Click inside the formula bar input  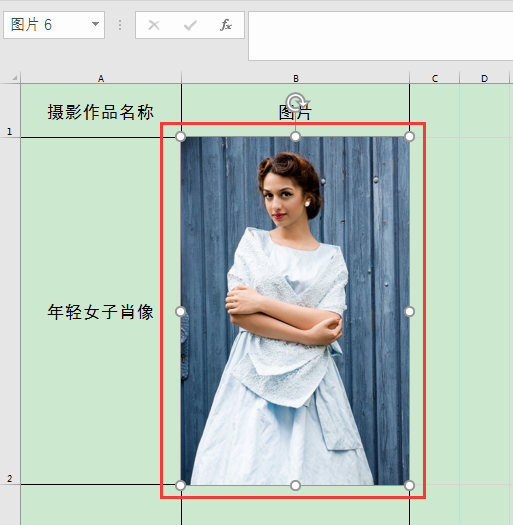tap(380, 36)
